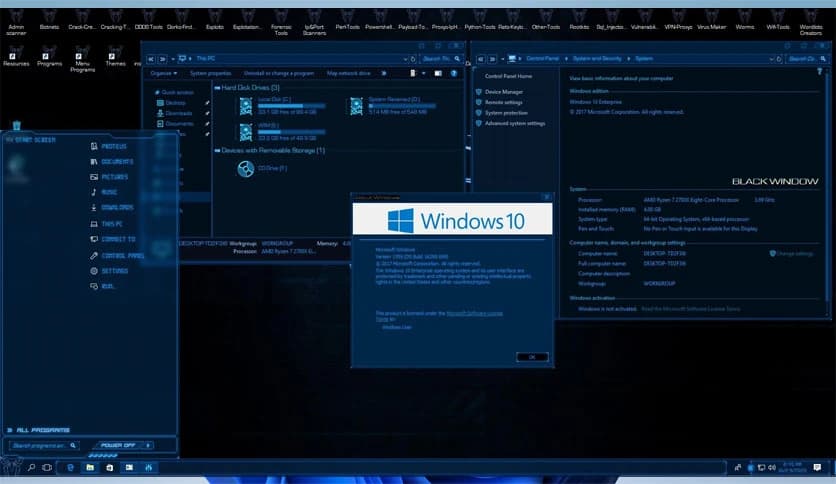This screenshot has width=836, height=484.
Task: Open the action center notification icon
Action: coord(817,467)
